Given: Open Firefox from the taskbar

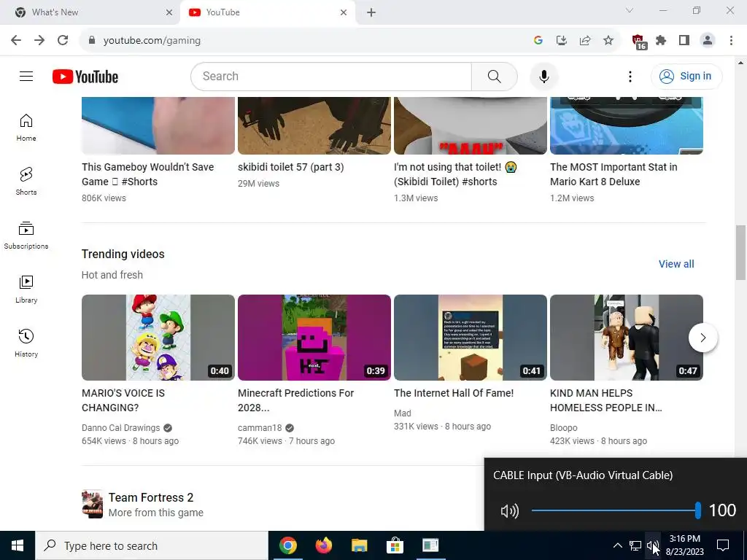Looking at the screenshot, I should click(x=323, y=545).
